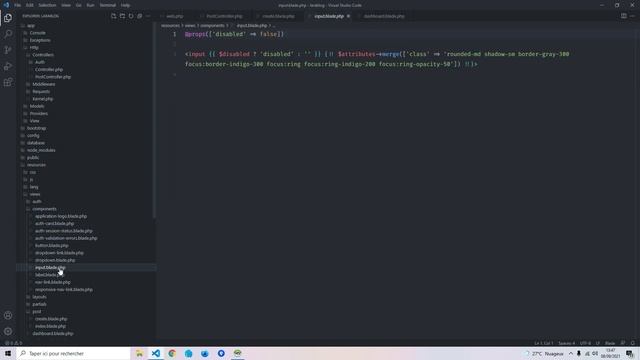Click components in the breadcrumb path
Screen dimensions: 640x360
coord(212,26)
